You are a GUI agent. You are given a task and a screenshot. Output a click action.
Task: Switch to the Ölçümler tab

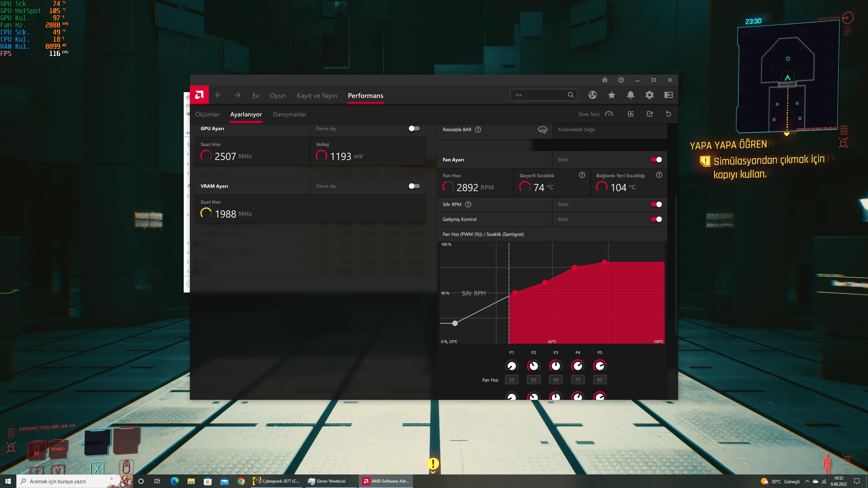pos(207,114)
